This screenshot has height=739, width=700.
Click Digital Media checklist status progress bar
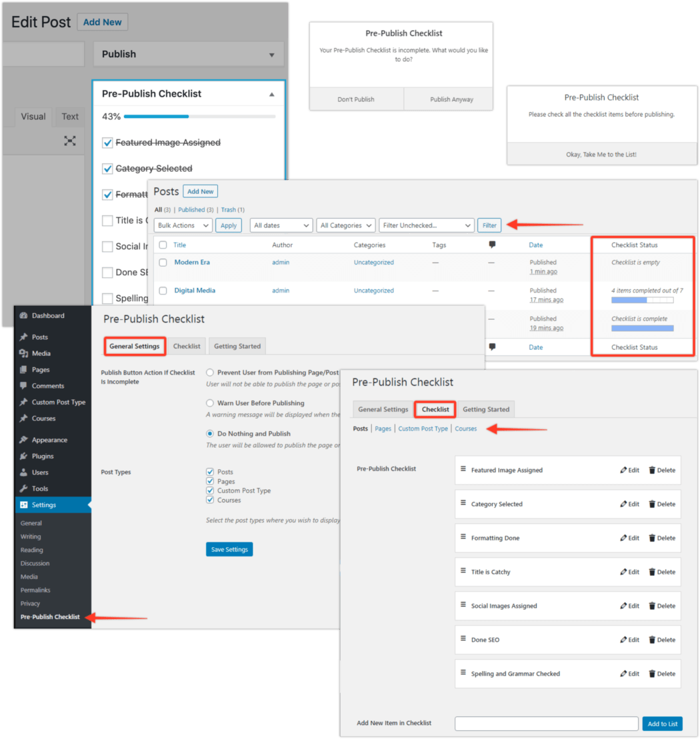pyautogui.click(x=642, y=301)
